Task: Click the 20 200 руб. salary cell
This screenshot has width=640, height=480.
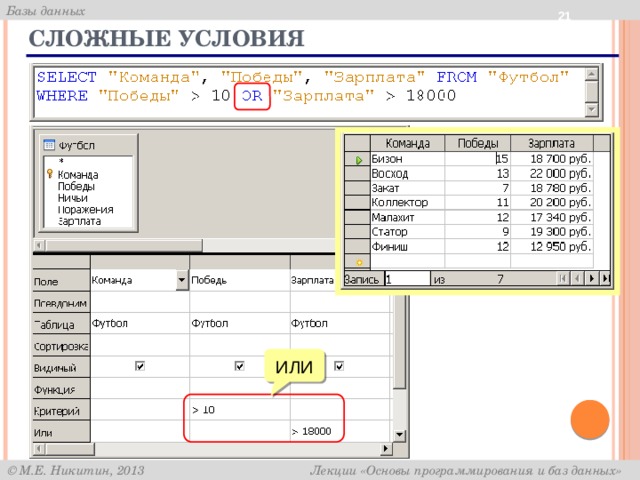Action: [x=551, y=202]
